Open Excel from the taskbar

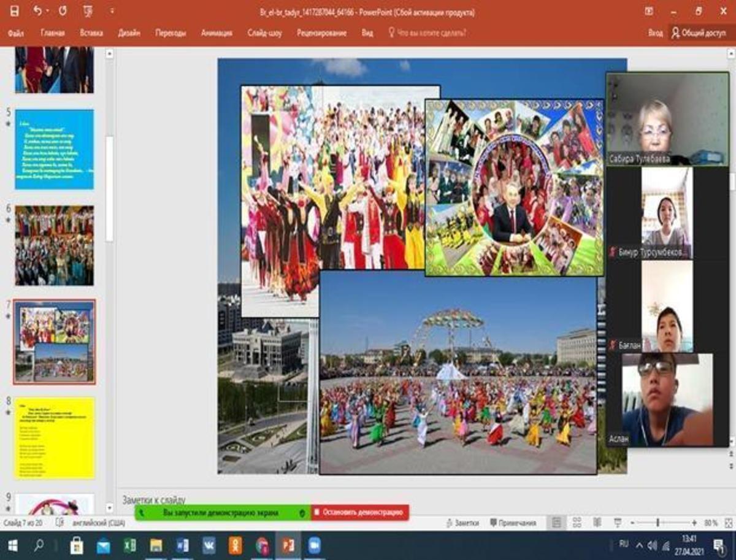(129, 545)
